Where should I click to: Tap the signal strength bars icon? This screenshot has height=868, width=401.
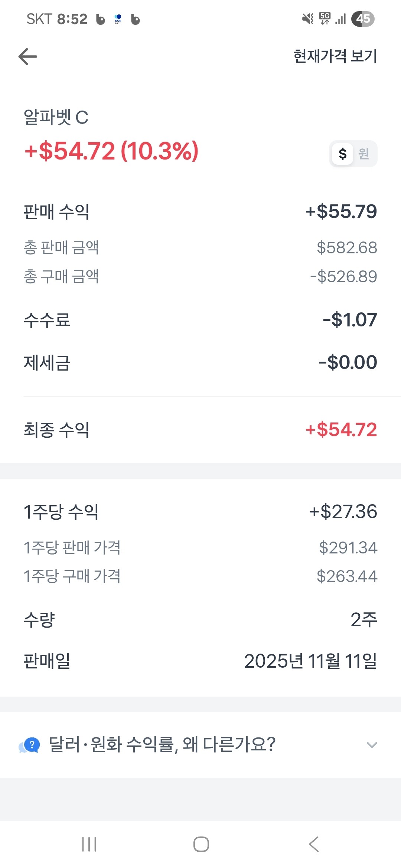pos(340,19)
